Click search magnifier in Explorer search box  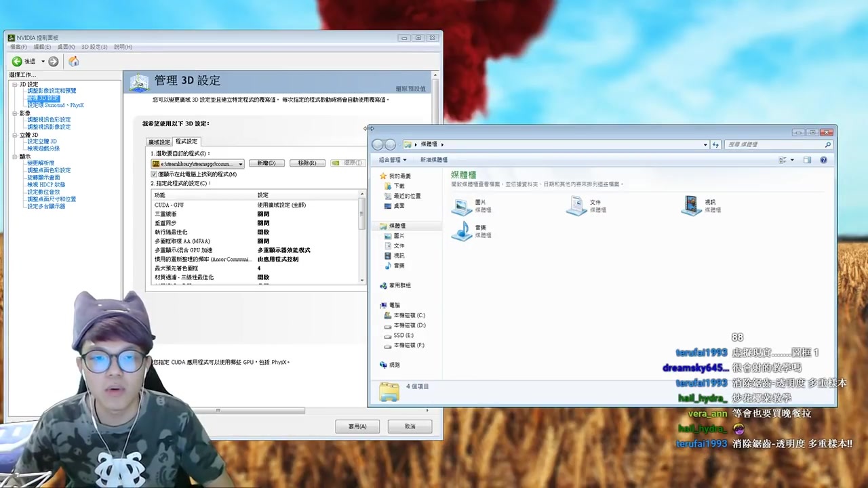pos(827,144)
